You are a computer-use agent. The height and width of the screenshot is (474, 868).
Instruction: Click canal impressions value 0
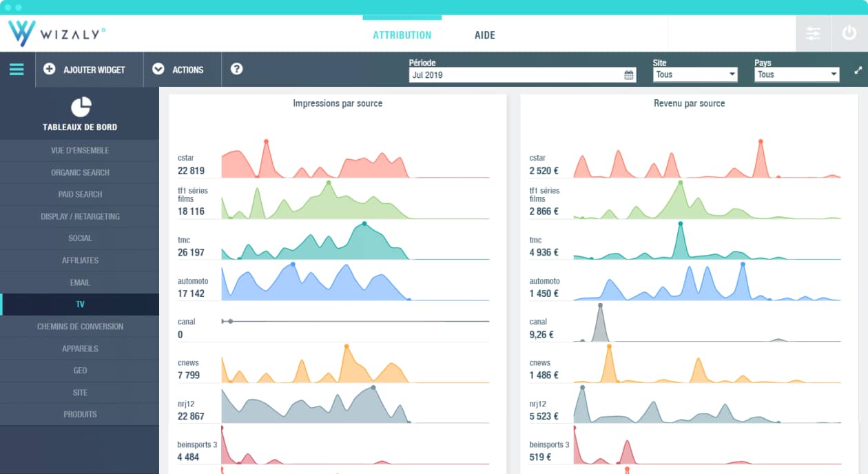click(x=180, y=335)
